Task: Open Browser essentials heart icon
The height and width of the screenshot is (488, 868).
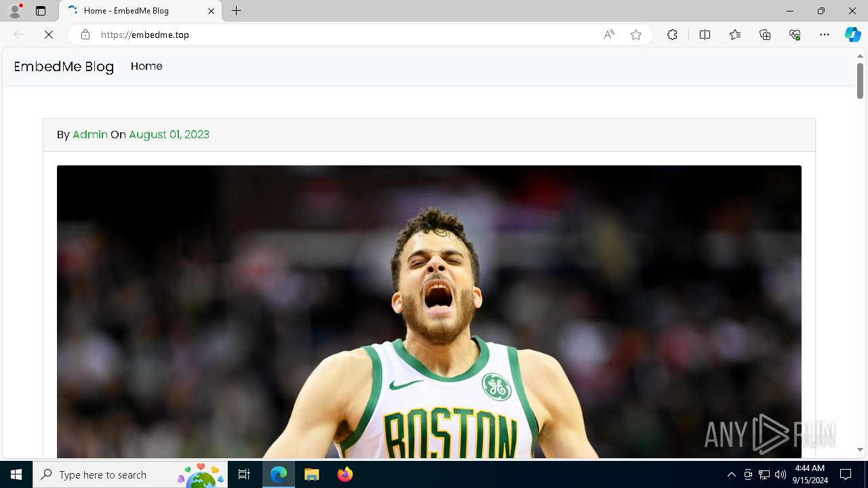Action: coord(795,35)
